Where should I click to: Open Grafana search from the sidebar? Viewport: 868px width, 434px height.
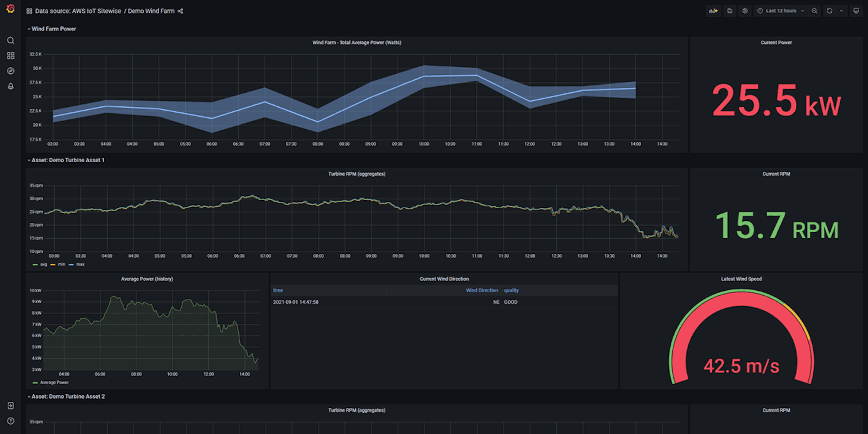[10, 41]
